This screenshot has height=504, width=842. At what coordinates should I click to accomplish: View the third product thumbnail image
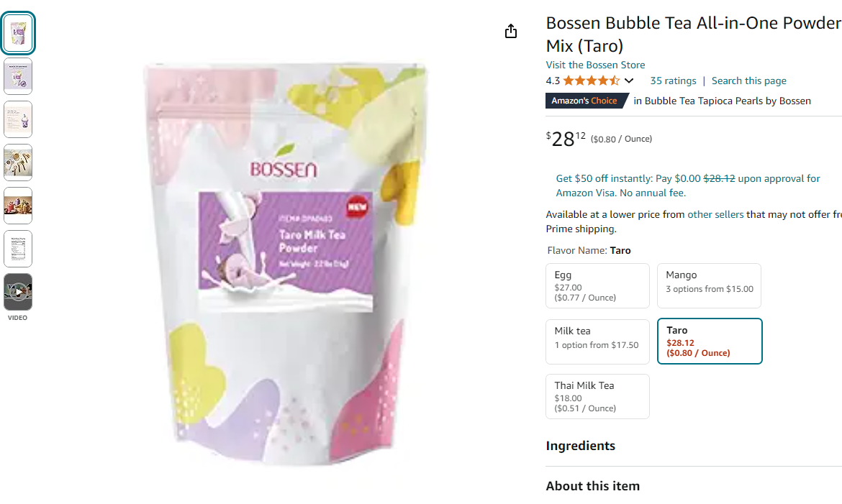click(18, 119)
